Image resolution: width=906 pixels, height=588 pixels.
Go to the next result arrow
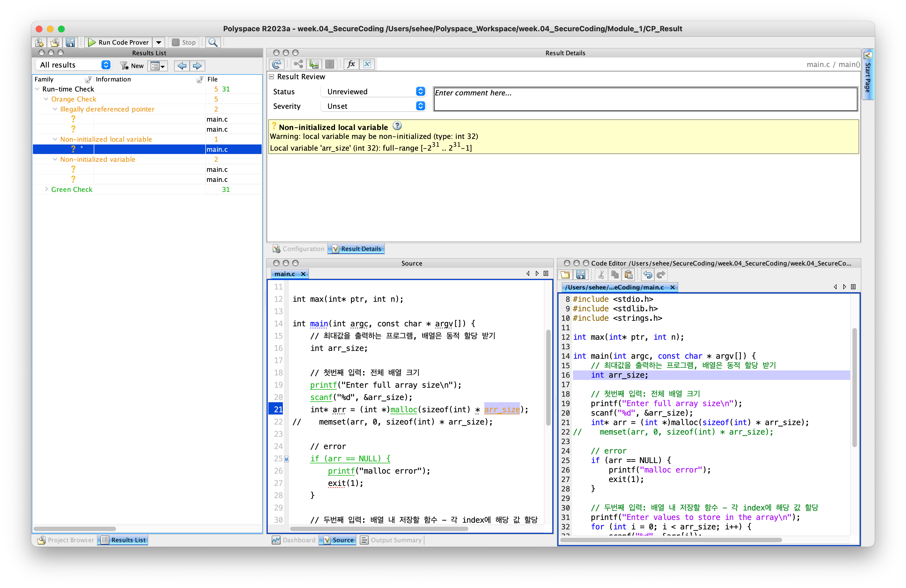[x=197, y=66]
